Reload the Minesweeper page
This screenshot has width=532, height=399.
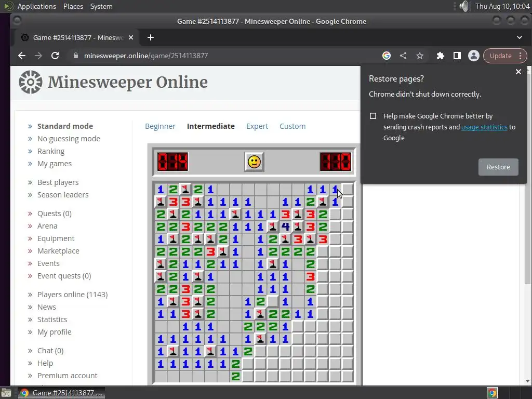pyautogui.click(x=55, y=56)
